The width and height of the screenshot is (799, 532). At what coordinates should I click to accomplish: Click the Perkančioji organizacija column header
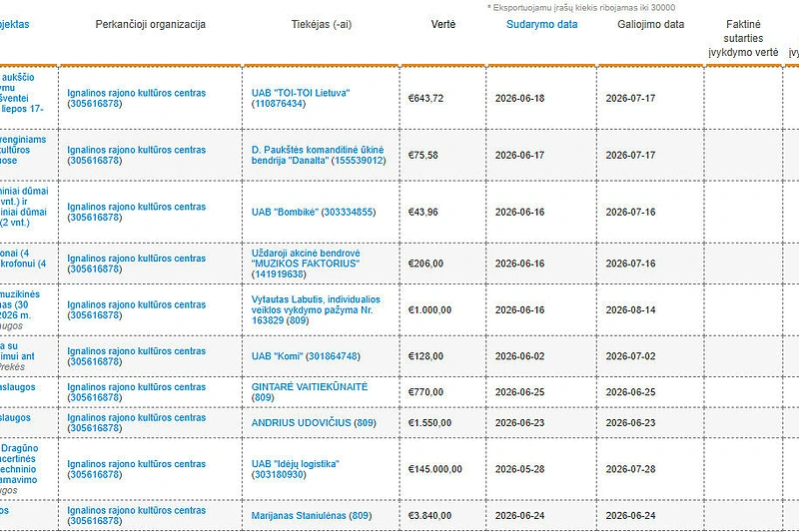point(151,24)
